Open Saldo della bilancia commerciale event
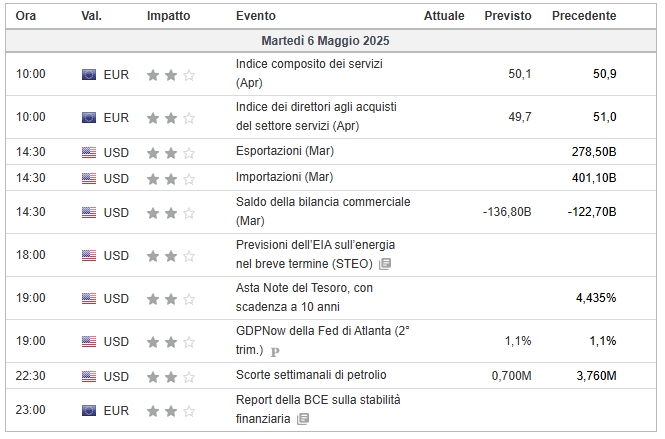Screen dimensions: 665x439 point(323,211)
